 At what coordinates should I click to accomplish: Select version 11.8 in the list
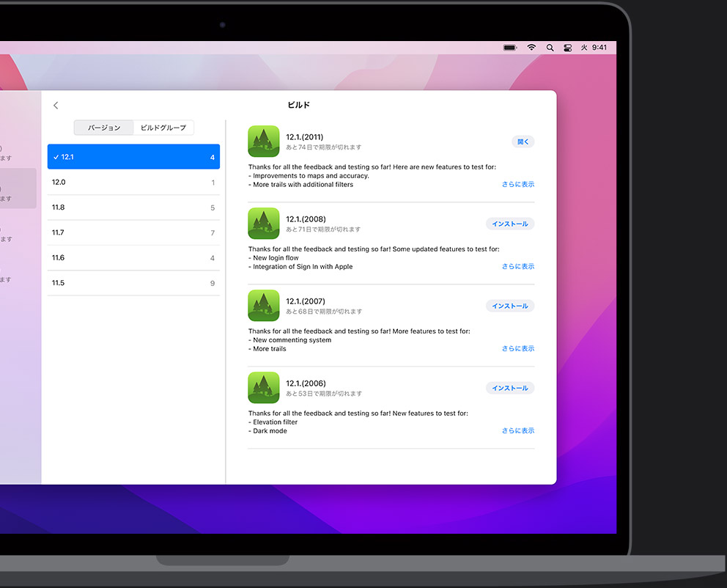[133, 207]
